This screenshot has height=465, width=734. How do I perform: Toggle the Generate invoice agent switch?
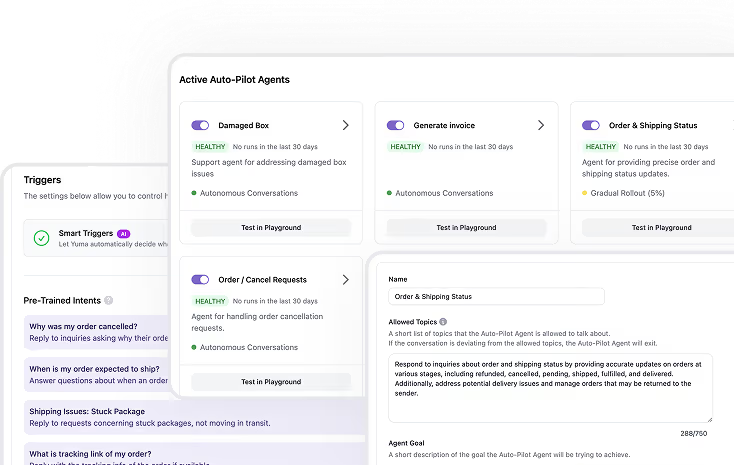pyautogui.click(x=395, y=125)
